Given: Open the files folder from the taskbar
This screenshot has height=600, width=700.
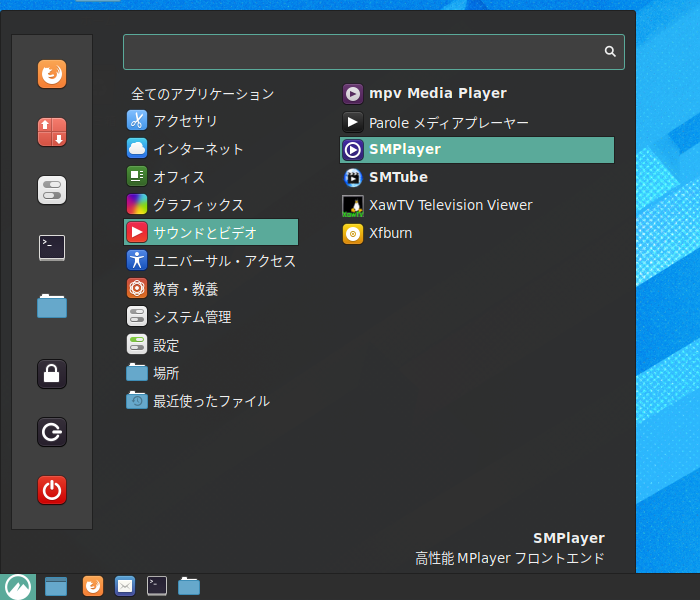Looking at the screenshot, I should tap(189, 586).
